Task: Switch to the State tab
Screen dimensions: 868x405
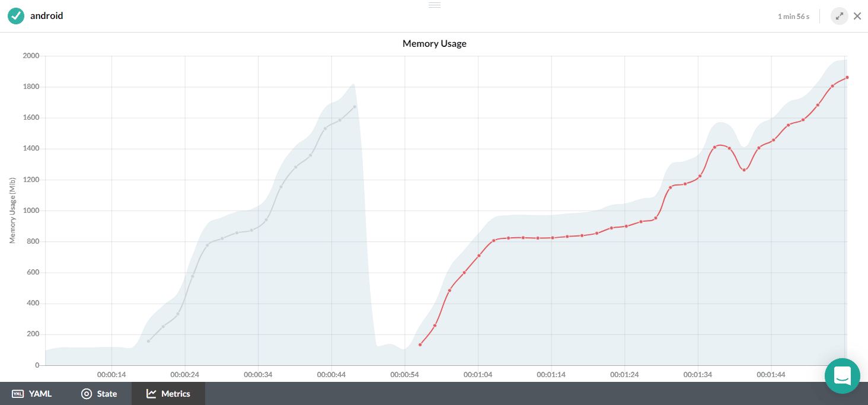Action: click(x=98, y=394)
